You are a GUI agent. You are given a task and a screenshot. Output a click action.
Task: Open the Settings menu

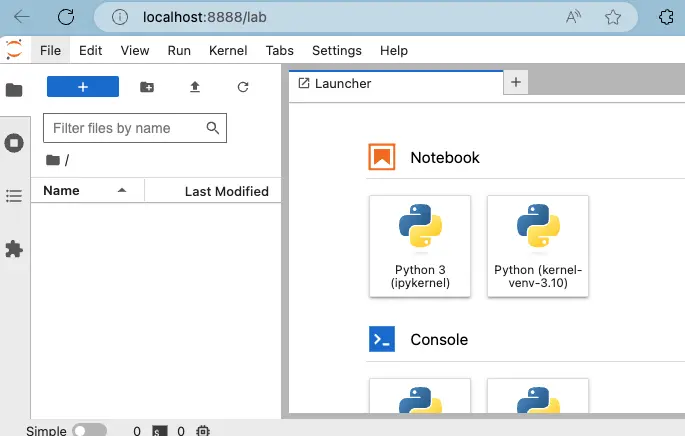click(337, 51)
